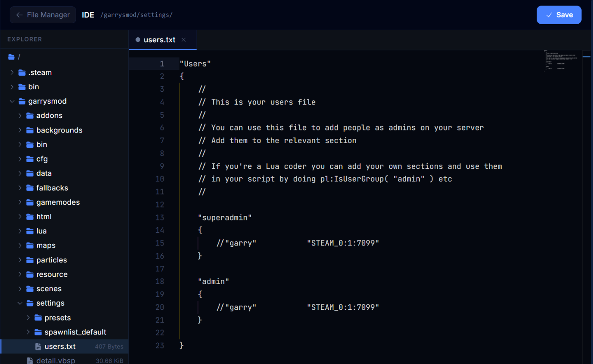Click the spawnlist_default folder icon
Image resolution: width=593 pixels, height=364 pixels.
38,332
